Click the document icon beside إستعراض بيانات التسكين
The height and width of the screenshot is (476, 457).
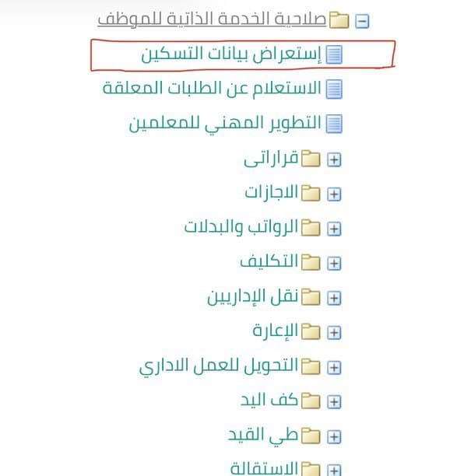click(334, 54)
